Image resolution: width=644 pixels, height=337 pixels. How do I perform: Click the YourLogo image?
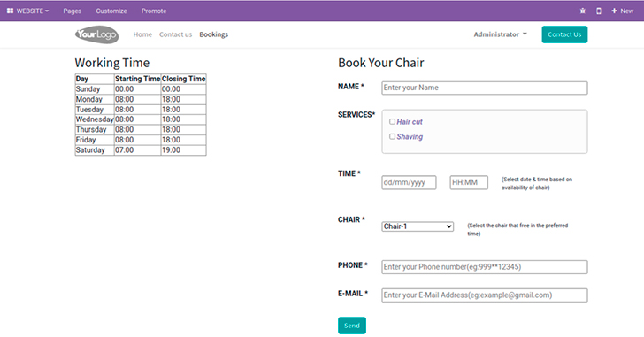[97, 34]
